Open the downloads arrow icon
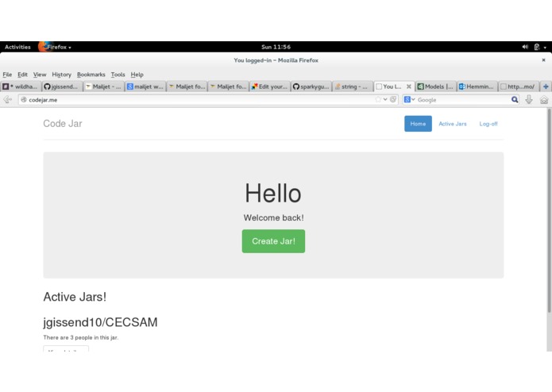 [x=529, y=100]
